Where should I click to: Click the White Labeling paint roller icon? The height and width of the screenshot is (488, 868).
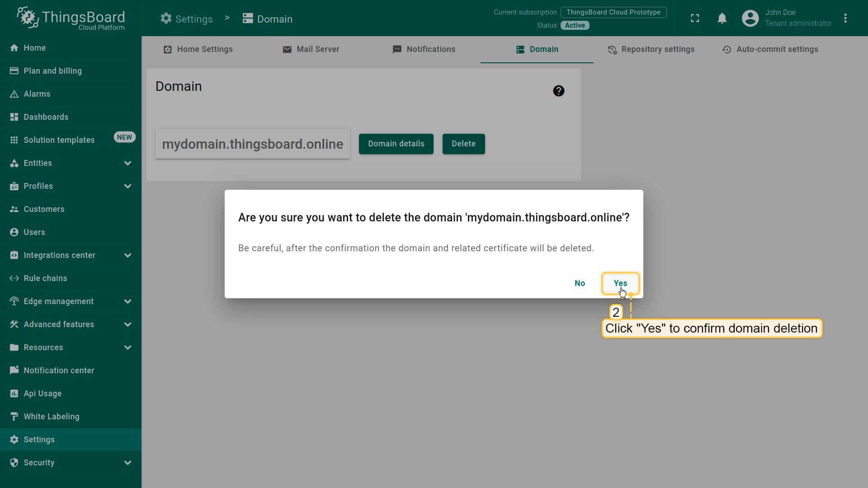click(14, 417)
